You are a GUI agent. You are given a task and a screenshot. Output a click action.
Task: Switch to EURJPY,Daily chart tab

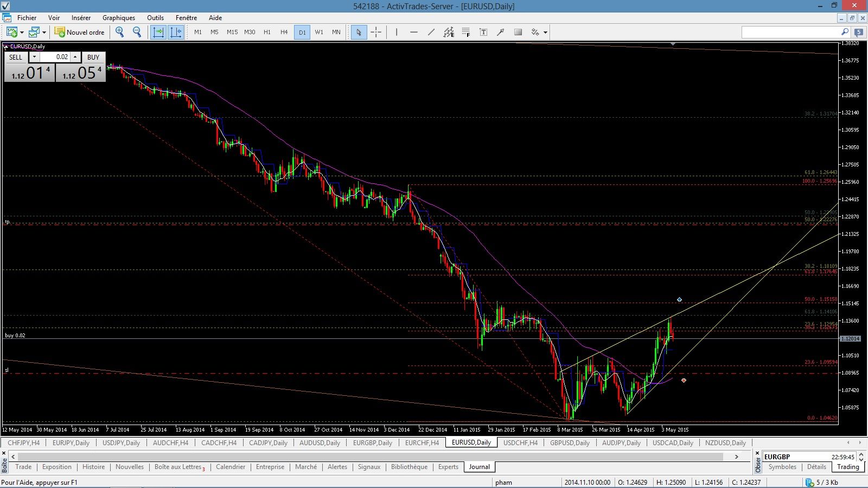[x=71, y=442]
